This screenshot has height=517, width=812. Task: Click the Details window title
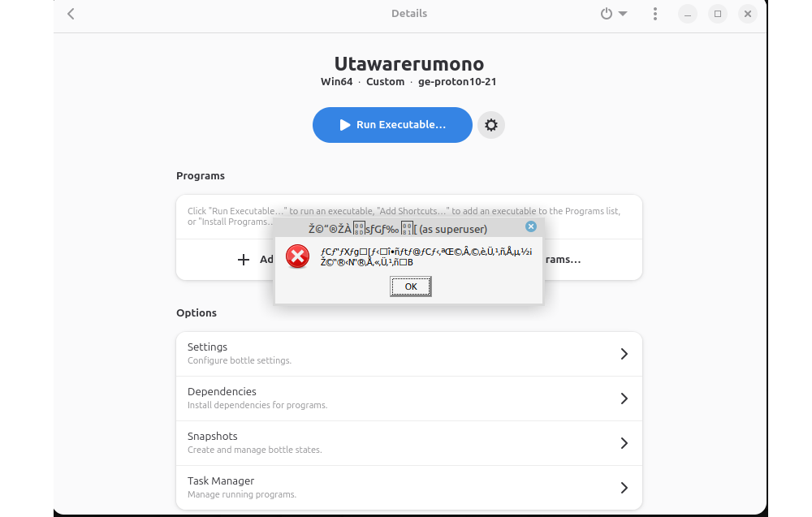(x=409, y=14)
